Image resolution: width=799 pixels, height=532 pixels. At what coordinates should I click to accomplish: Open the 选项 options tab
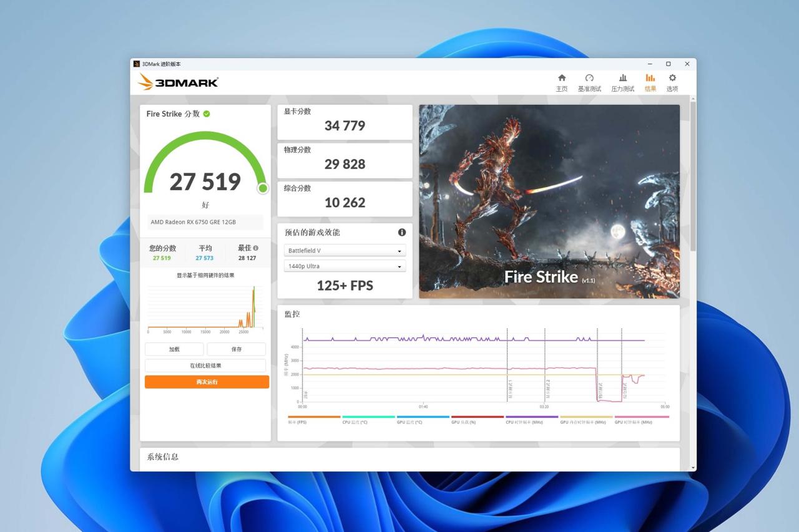coord(672,82)
